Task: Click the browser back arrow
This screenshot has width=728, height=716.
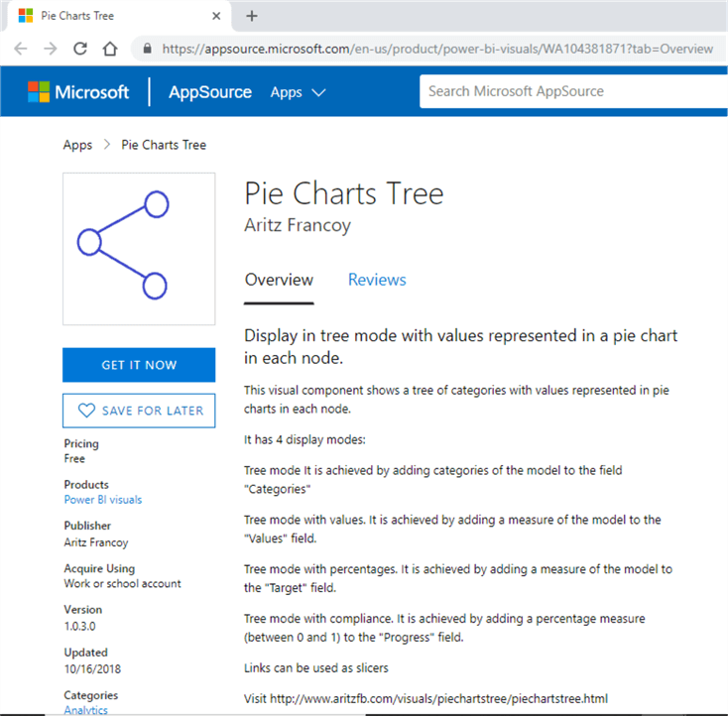Action: point(21,49)
